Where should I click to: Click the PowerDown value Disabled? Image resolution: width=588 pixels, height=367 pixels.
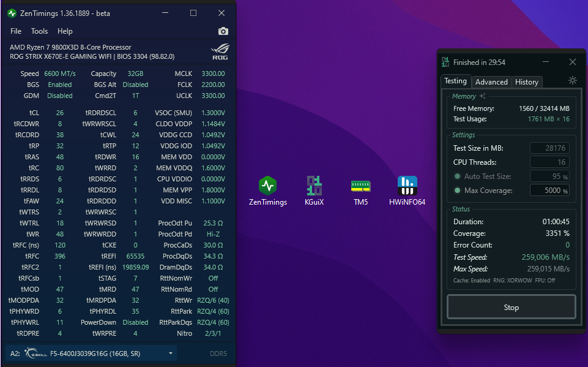[x=135, y=322]
